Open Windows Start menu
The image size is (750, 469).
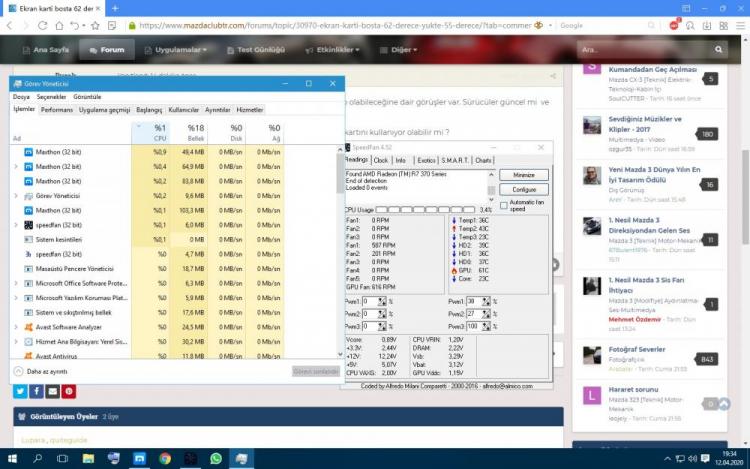point(12,459)
